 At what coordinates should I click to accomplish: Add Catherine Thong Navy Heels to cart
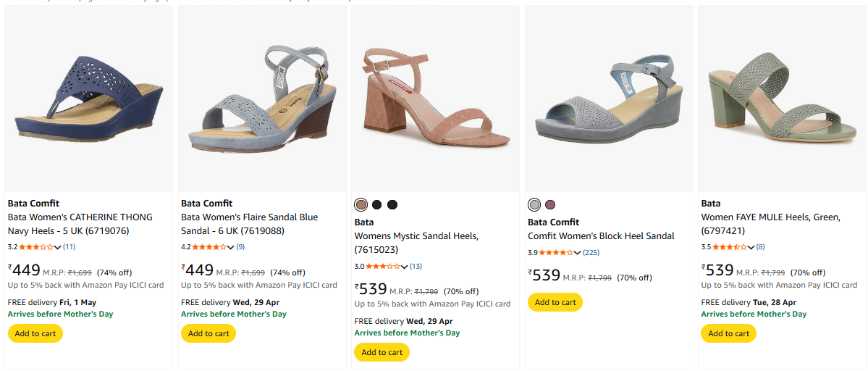pyautogui.click(x=35, y=333)
